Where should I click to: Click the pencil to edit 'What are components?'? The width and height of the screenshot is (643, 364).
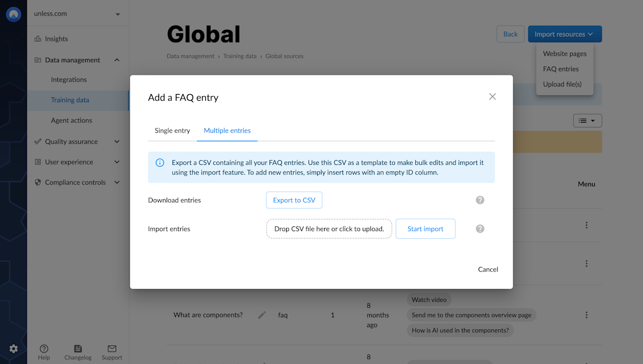click(261, 315)
